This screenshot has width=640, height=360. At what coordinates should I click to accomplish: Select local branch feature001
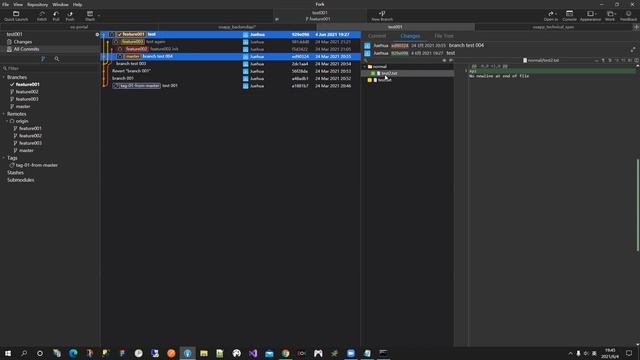click(x=28, y=84)
